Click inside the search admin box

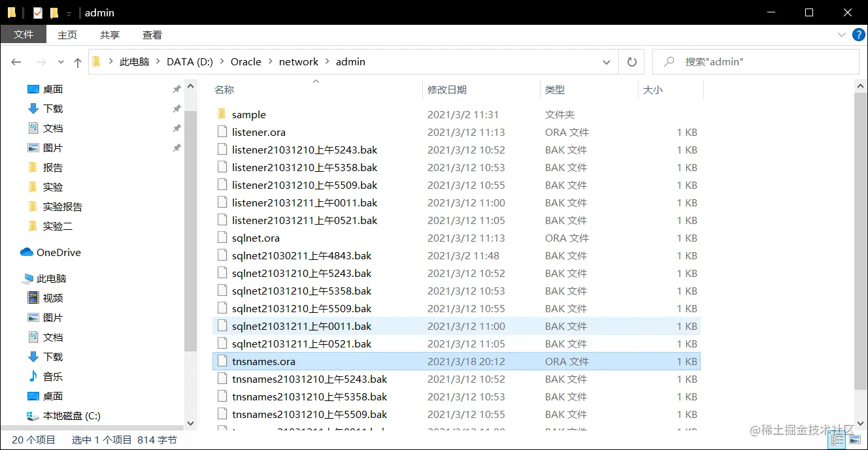tap(755, 61)
